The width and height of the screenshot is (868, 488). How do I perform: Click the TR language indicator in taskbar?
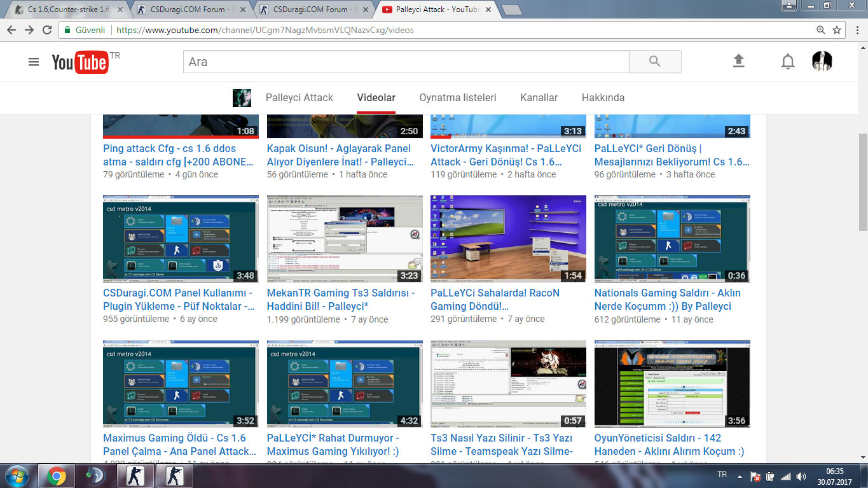[x=722, y=475]
